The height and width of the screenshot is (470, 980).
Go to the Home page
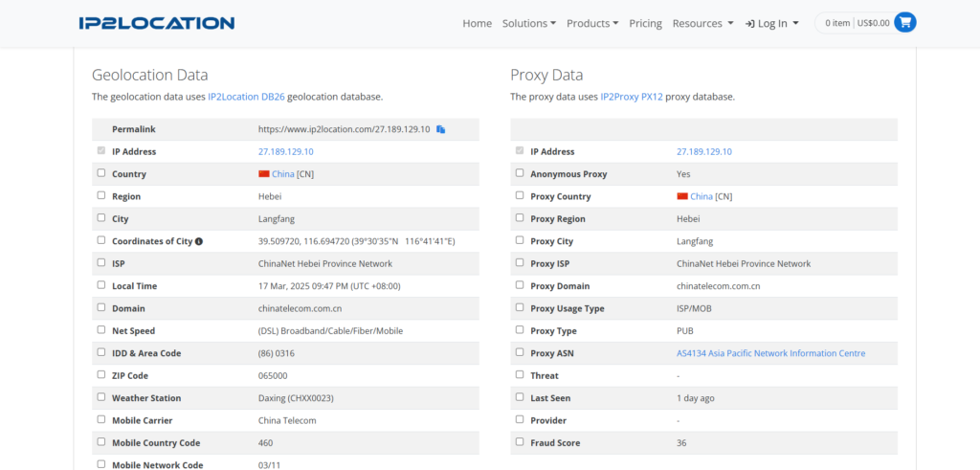(x=477, y=23)
